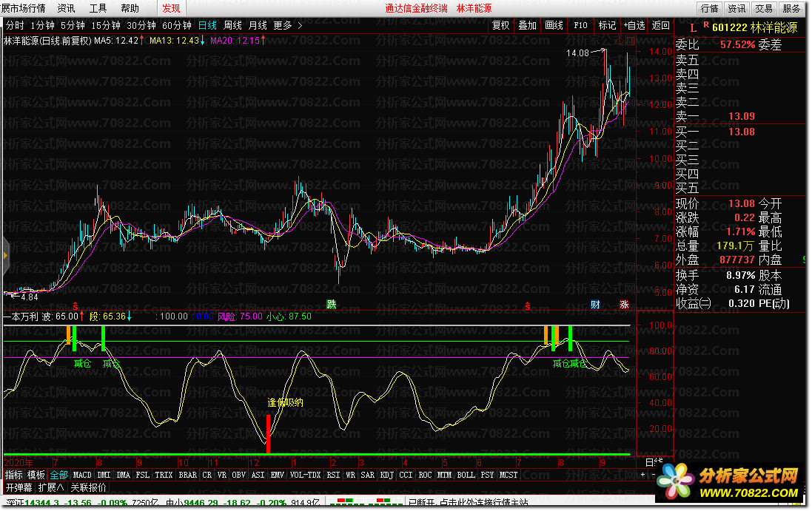
Task: Click the red 涨 marker under the chart
Action: 625,304
